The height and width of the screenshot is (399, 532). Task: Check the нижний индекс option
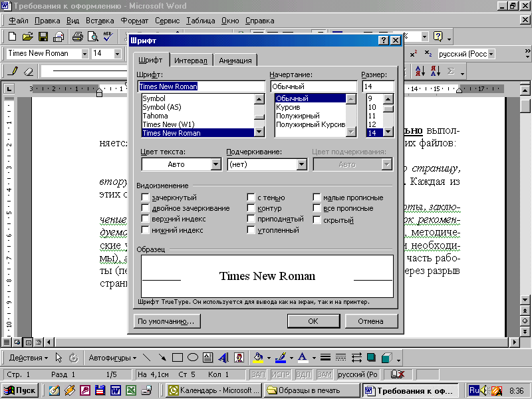(145, 229)
